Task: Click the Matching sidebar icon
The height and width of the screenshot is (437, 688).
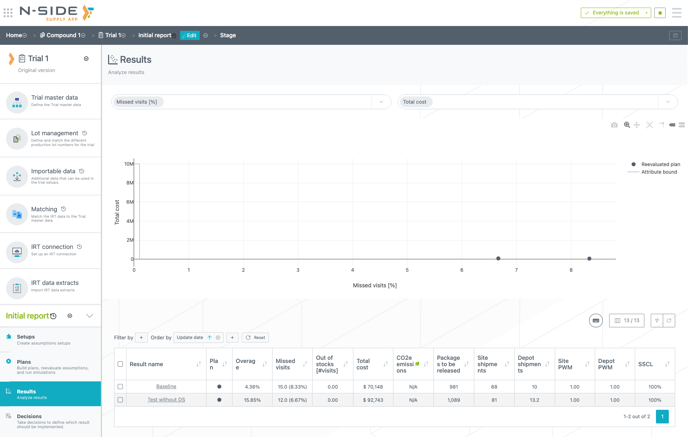Action: coord(17,213)
